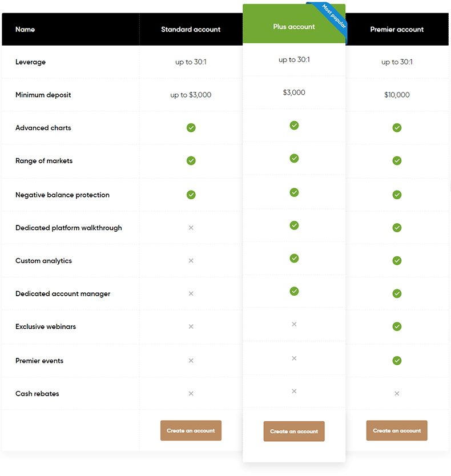This screenshot has width=451, height=476.
Task: Click Plus account Range of markets checkmark
Action: (x=294, y=158)
